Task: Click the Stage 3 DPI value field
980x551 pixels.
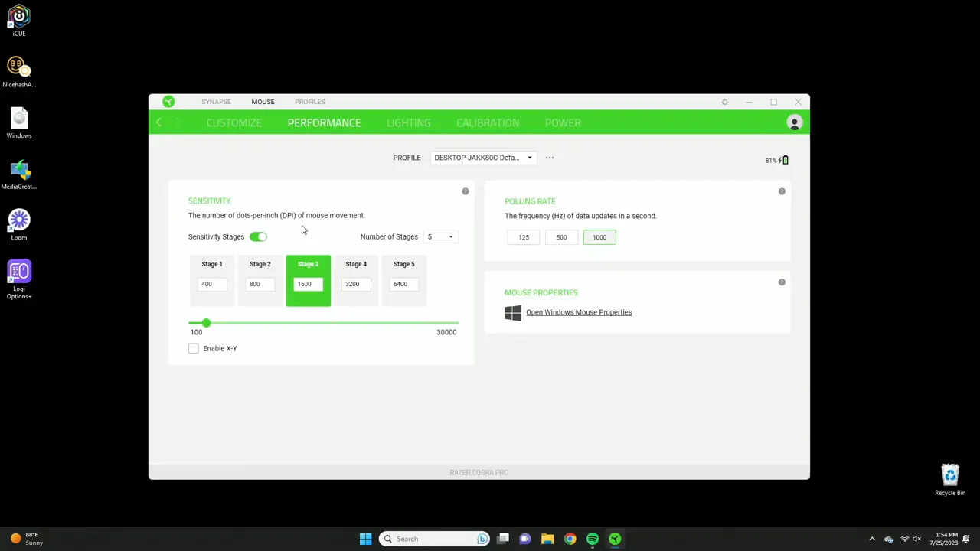Action: (x=308, y=284)
